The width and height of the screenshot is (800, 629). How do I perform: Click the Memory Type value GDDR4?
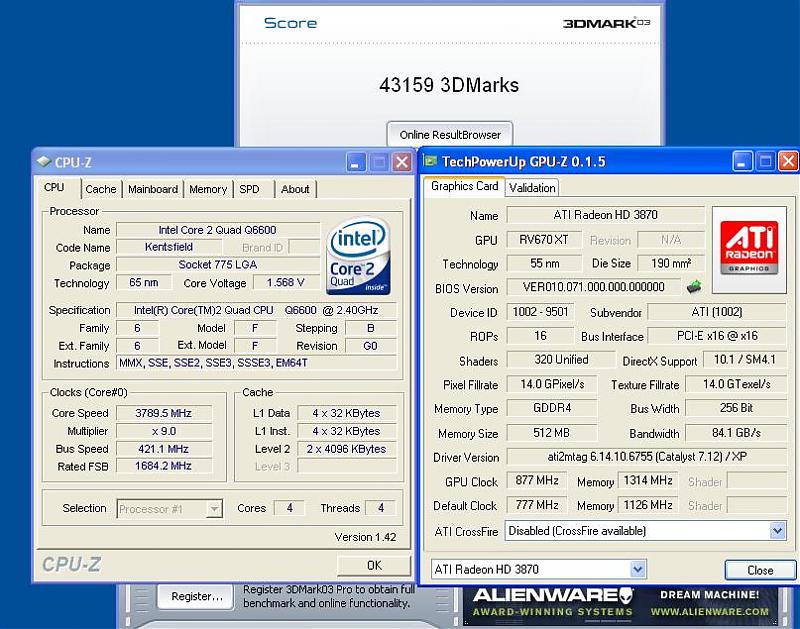[x=552, y=408]
